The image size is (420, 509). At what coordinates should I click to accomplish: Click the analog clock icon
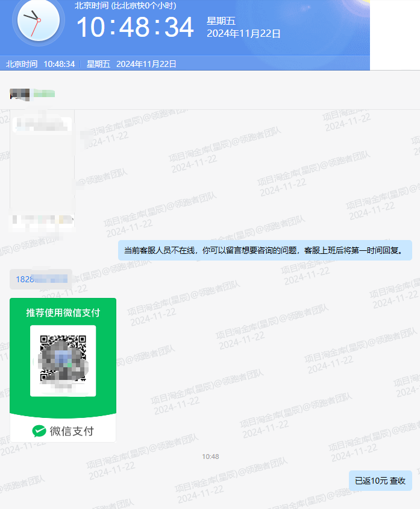pos(38,22)
